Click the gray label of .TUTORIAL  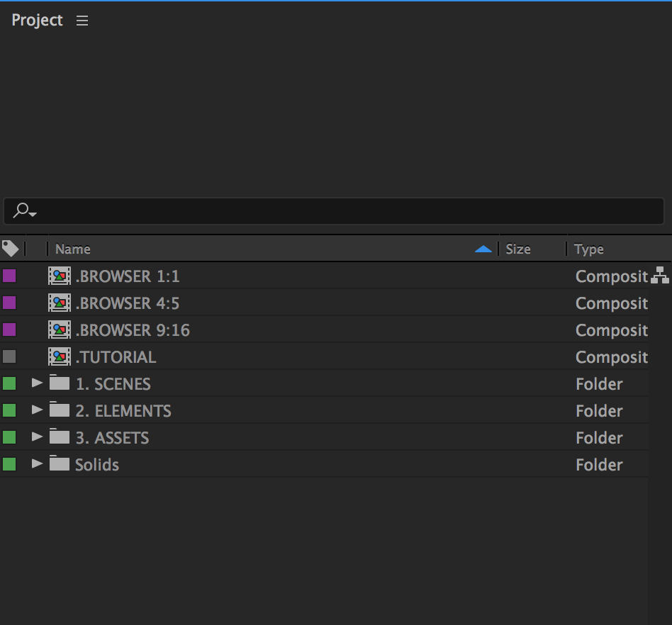click(9, 356)
